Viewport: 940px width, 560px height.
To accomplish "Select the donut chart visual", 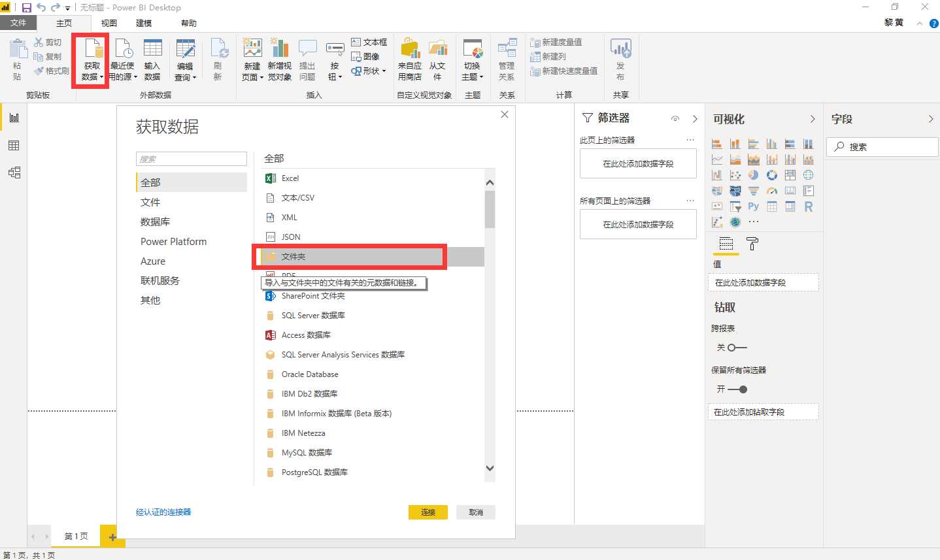I will (772, 174).
